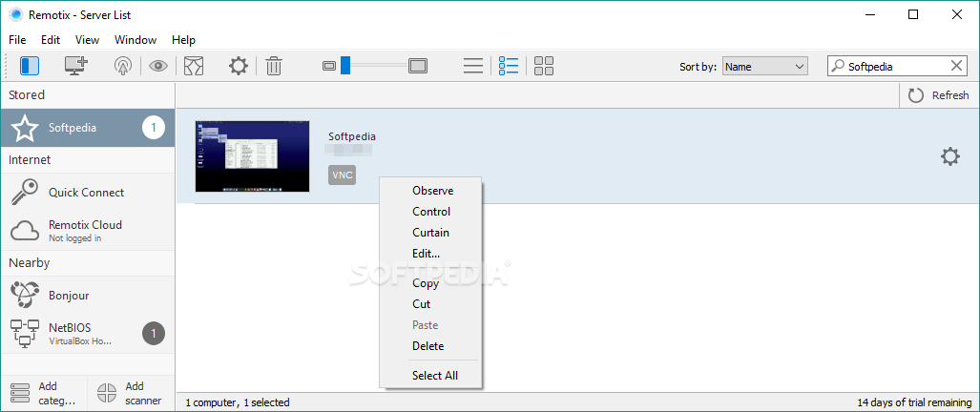The image size is (980, 412).
Task: Switch to grid thumbnail view
Action: pyautogui.click(x=544, y=66)
